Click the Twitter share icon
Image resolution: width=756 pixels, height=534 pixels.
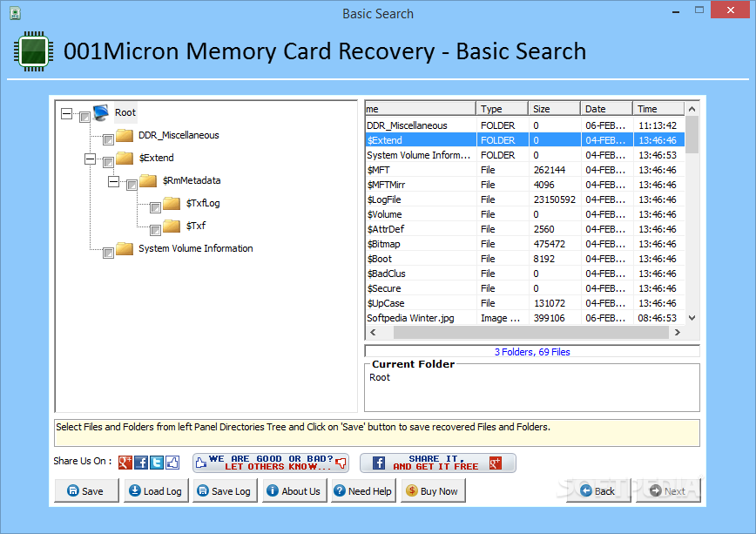(x=157, y=463)
